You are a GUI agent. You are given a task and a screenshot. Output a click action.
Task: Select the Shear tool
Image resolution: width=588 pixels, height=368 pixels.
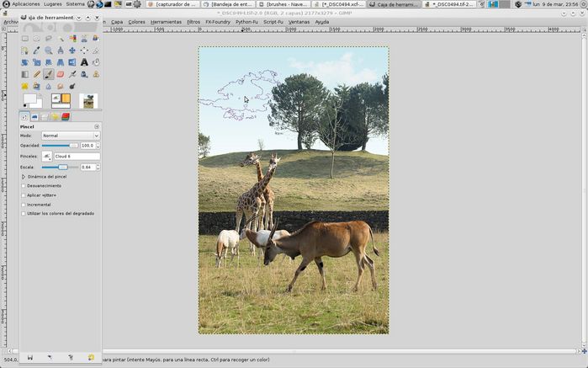coord(49,62)
